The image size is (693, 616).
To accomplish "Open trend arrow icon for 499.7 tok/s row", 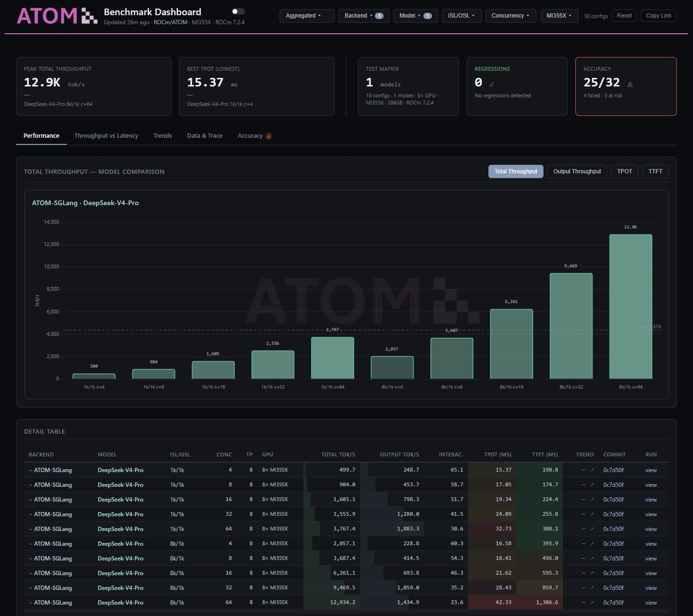I will (592, 470).
